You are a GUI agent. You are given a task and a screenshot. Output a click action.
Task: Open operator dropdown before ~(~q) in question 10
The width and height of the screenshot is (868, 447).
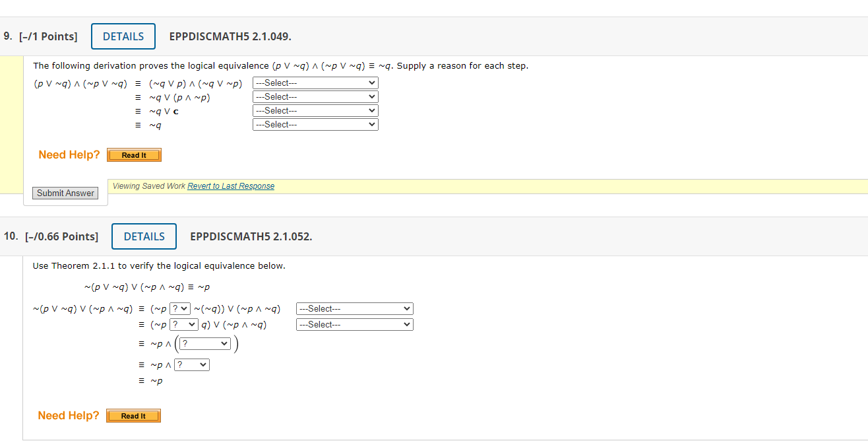[180, 309]
